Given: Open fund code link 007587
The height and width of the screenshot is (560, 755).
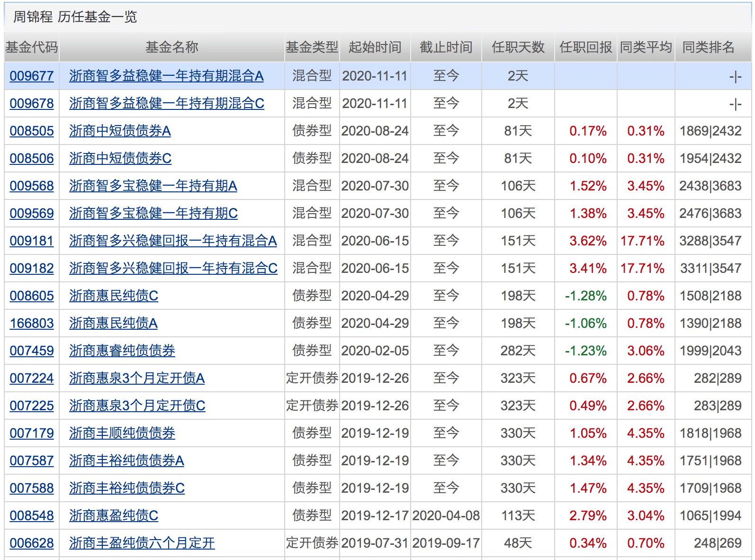Looking at the screenshot, I should pos(32,461).
